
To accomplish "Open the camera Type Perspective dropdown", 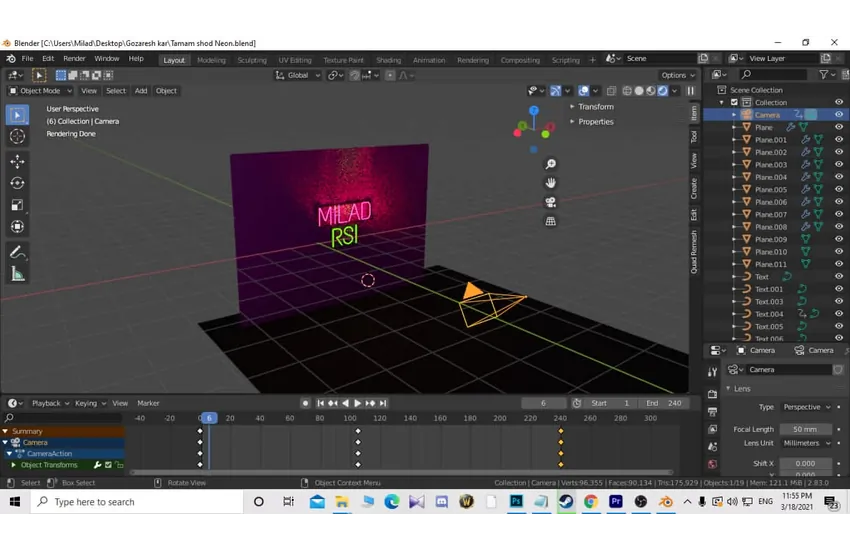I will click(x=805, y=407).
